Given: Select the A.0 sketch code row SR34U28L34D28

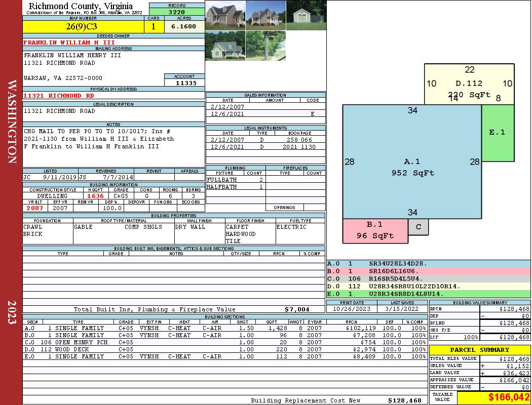Looking at the screenshot, I should [428, 263].
